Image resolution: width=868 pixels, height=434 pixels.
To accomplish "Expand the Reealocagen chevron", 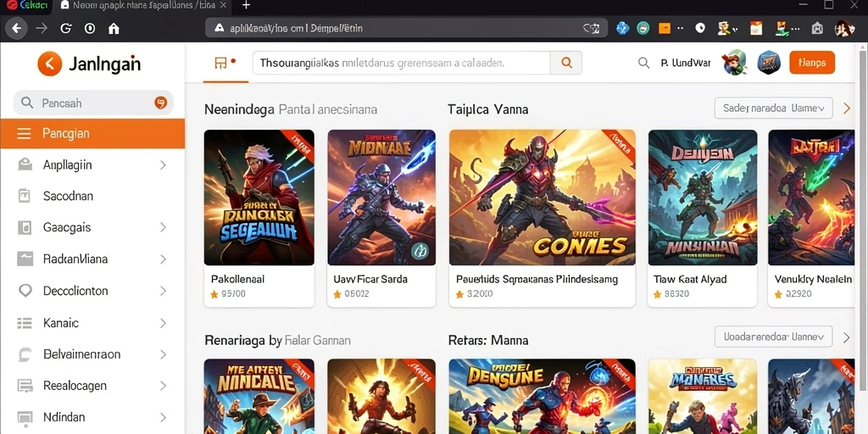I will coord(163,386).
